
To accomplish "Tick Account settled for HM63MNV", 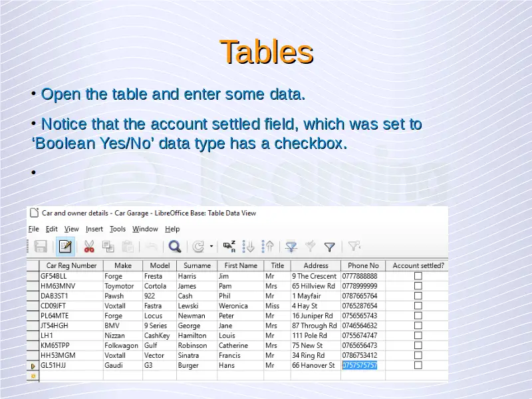I will click(418, 286).
